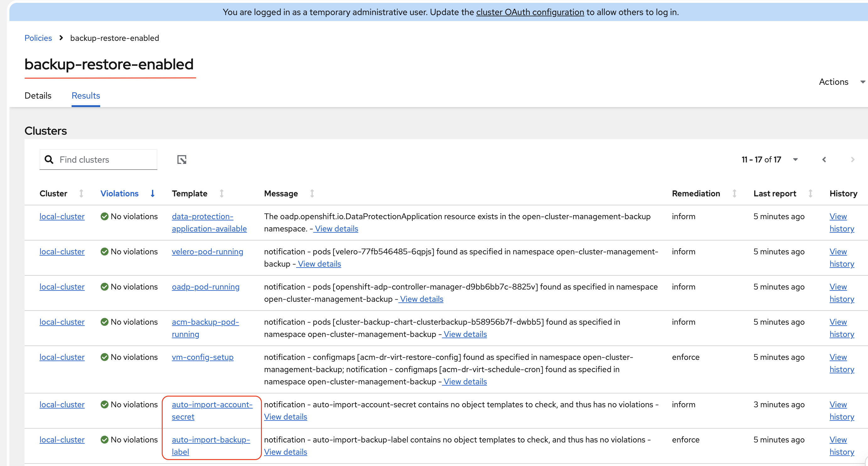The width and height of the screenshot is (868, 466).
Task: Sort by Remediation column icon
Action: 734,193
